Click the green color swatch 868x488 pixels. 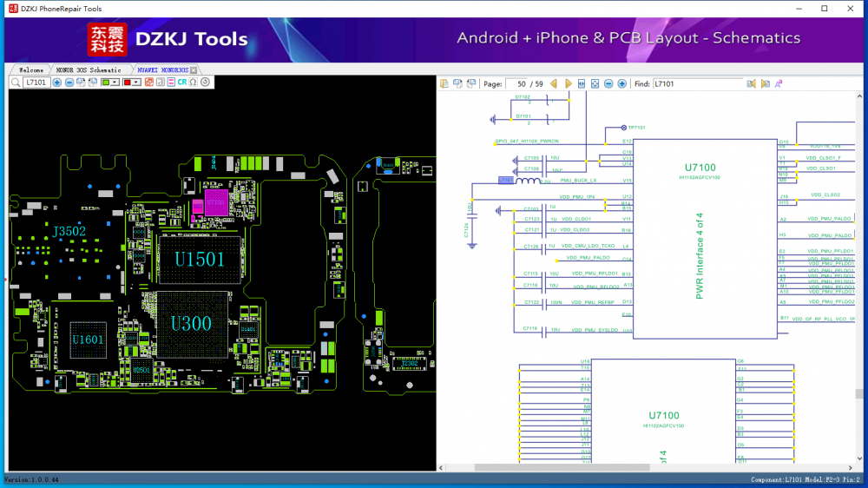106,82
